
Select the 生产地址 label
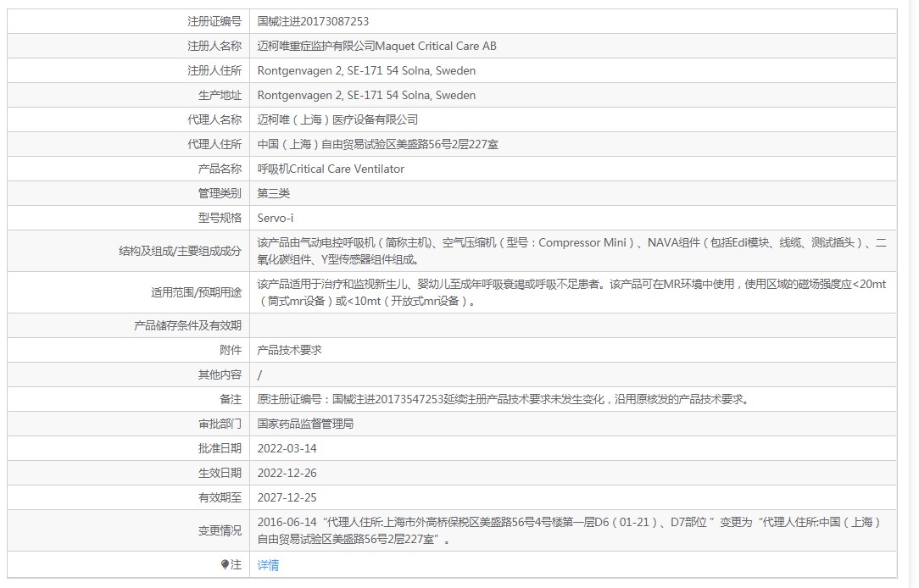point(220,96)
